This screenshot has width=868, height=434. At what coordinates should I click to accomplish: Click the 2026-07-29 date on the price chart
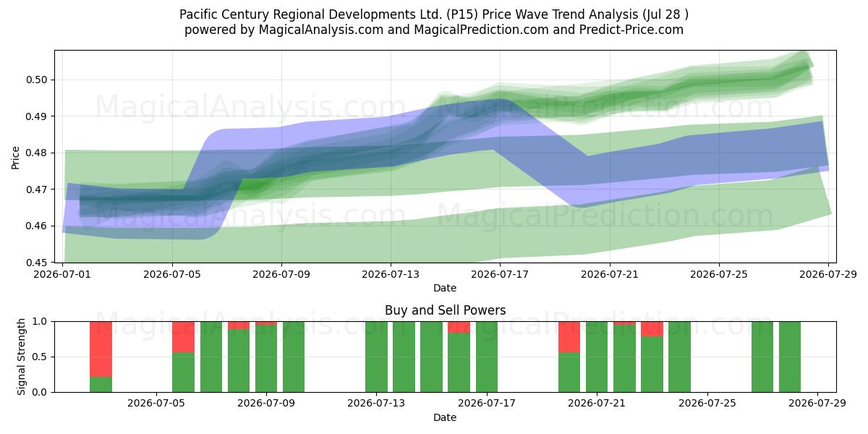[x=828, y=274]
